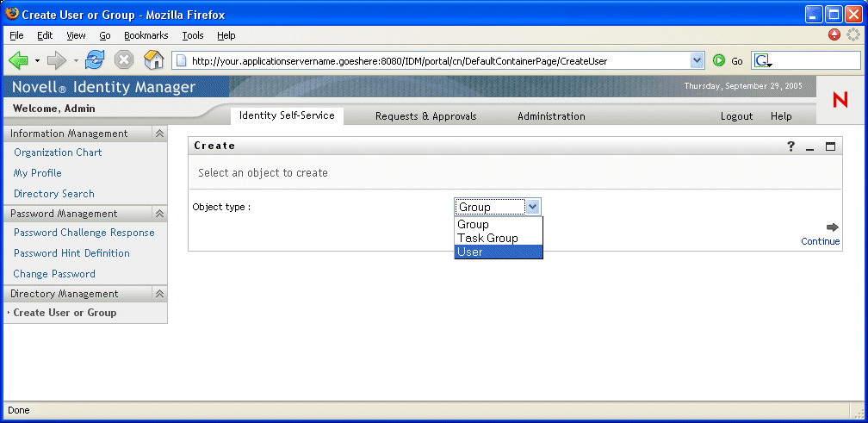This screenshot has height=423, width=868.
Task: Go to the Home page icon
Action: (x=153, y=59)
